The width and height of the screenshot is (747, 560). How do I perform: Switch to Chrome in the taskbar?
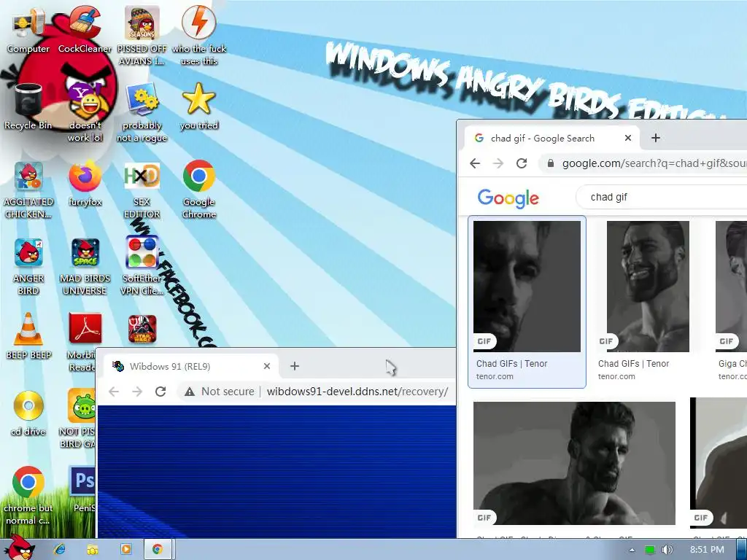158,549
